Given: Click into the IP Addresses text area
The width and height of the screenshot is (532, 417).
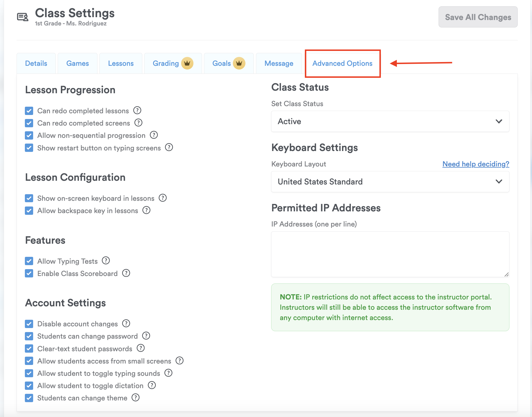Looking at the screenshot, I should coord(390,254).
